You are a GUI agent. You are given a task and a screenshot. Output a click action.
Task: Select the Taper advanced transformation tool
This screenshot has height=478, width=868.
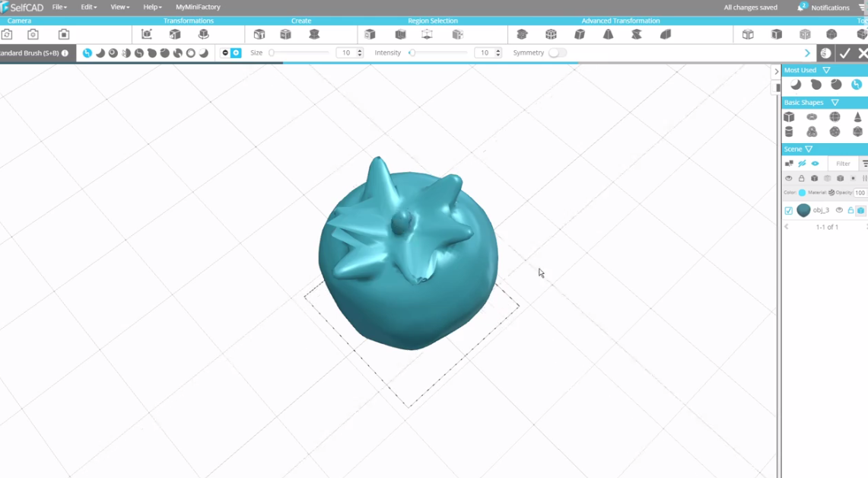tap(608, 34)
